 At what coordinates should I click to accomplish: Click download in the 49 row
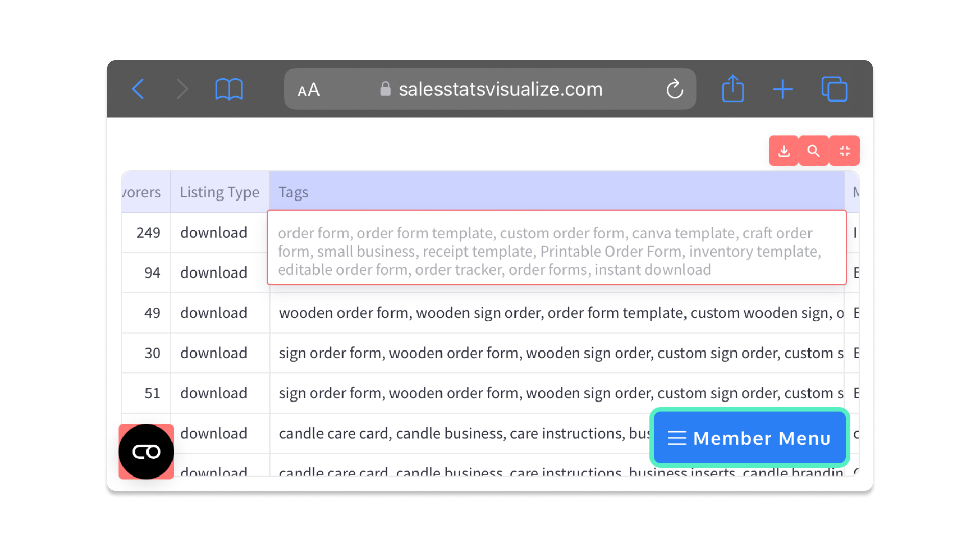(x=213, y=313)
